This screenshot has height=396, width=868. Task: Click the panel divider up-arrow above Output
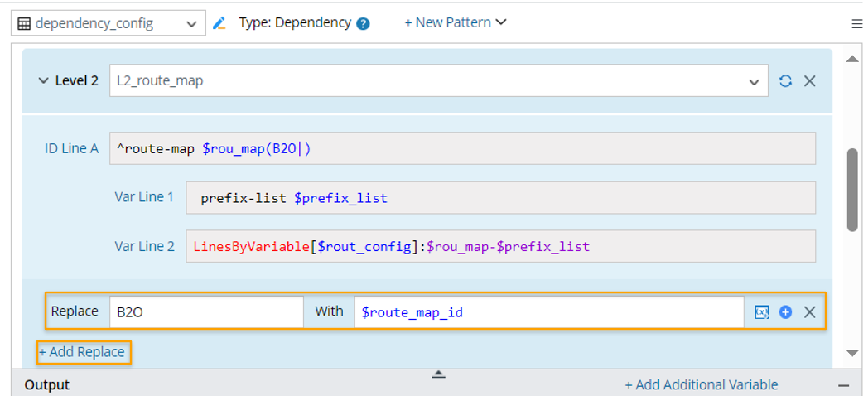tap(439, 374)
